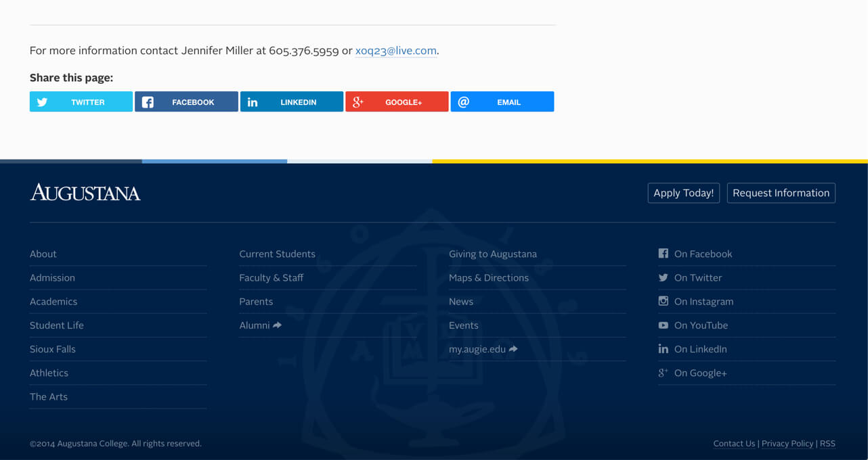Click the Google+ icon in share bar
The height and width of the screenshot is (460, 868).
[358, 102]
